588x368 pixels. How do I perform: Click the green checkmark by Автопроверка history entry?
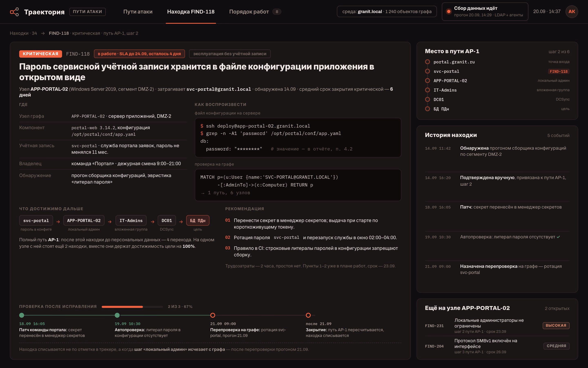(x=558, y=237)
